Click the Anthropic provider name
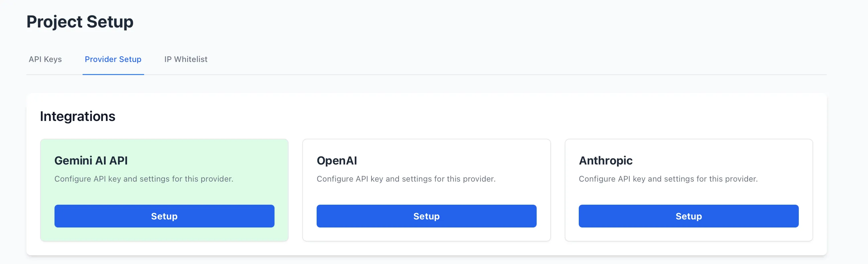The width and height of the screenshot is (868, 264). [x=606, y=161]
